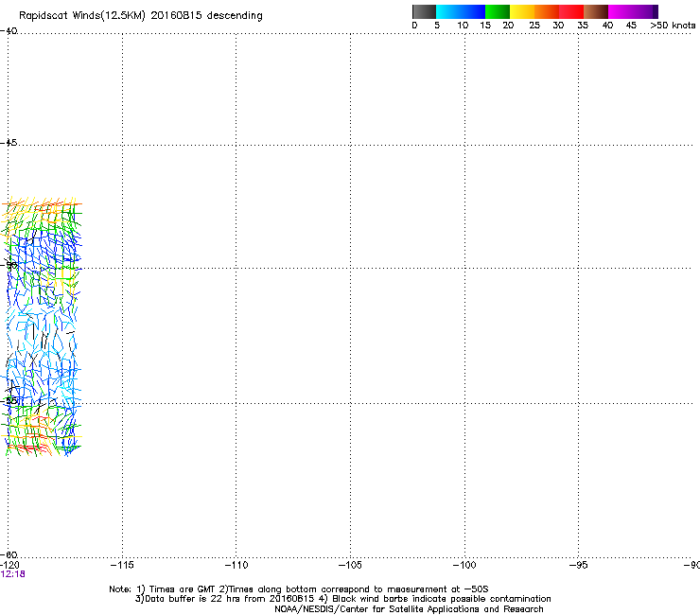The width and height of the screenshot is (700, 615).
Task: Click the '-105' longitude axis label
Action: click(350, 566)
